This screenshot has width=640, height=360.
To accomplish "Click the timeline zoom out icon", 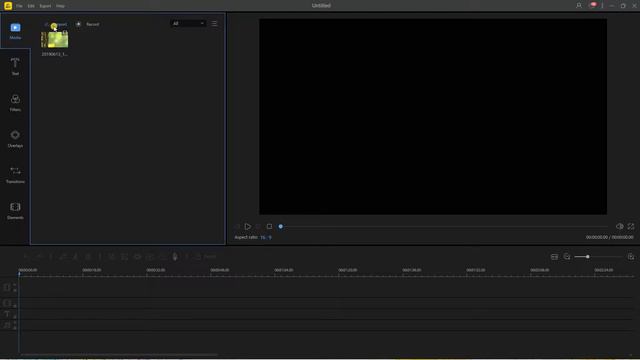I will pos(567,256).
